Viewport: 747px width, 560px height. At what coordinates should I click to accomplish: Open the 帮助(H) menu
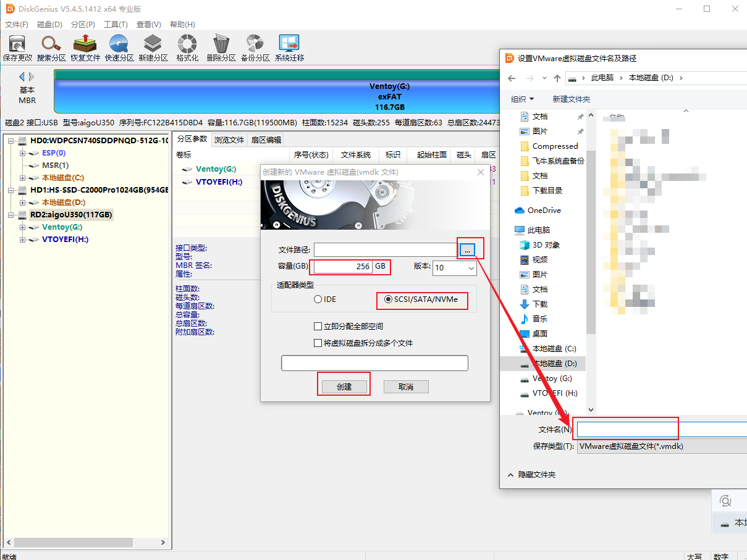182,25
